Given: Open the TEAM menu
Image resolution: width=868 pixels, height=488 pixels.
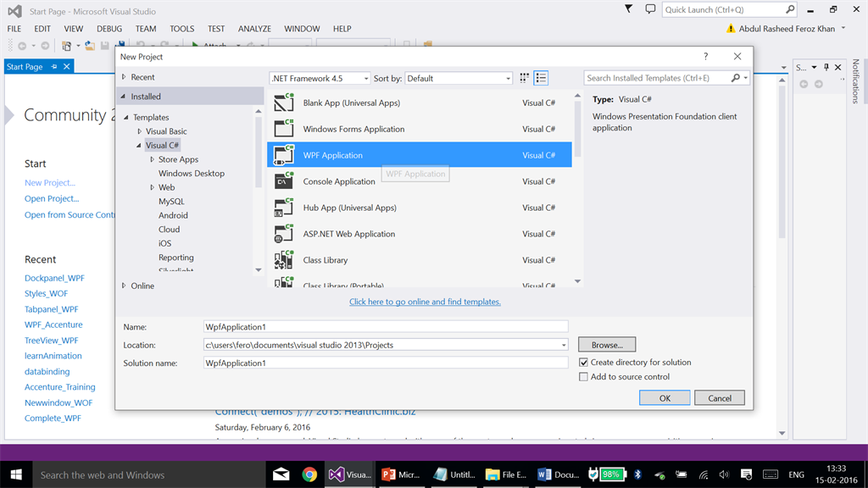Looking at the screenshot, I should point(146,29).
